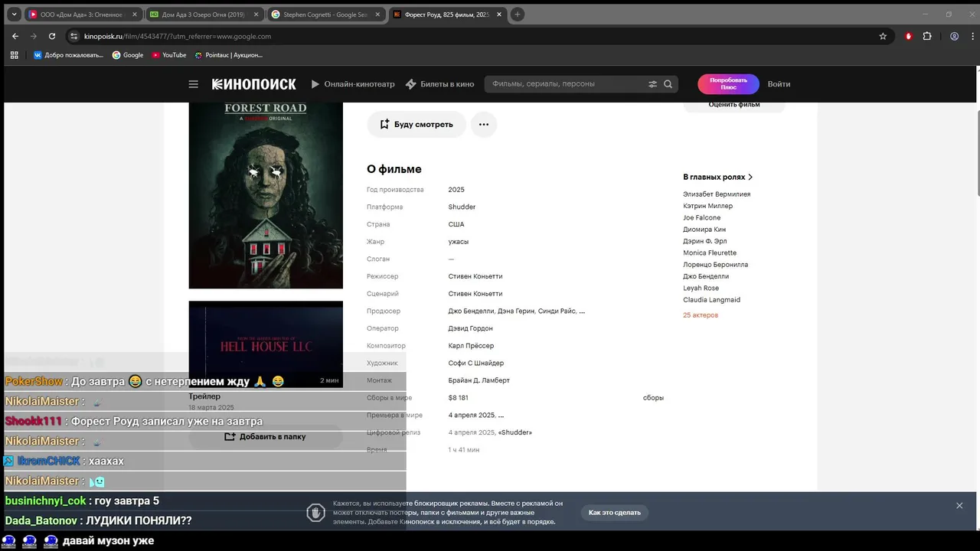Open the apps grid in bookmarks bar

pyautogui.click(x=14, y=55)
